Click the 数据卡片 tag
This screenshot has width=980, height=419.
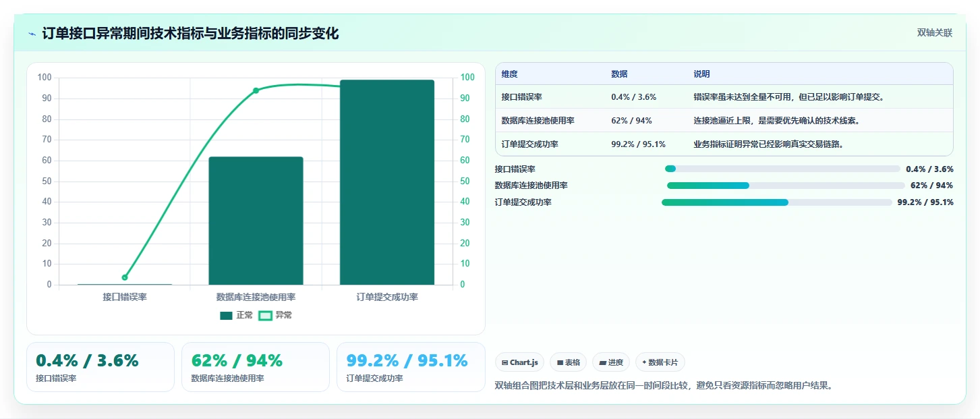click(x=660, y=362)
